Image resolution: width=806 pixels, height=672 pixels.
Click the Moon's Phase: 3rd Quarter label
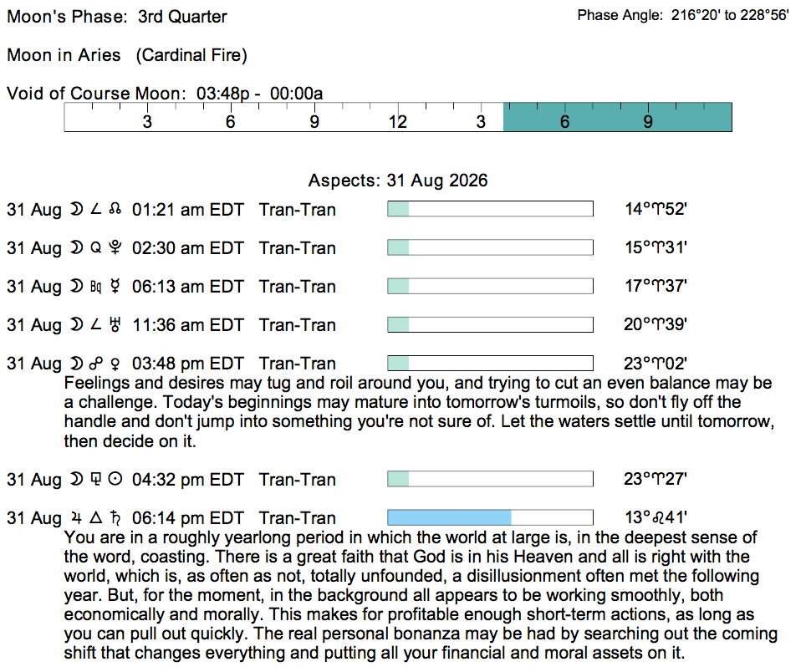click(117, 17)
